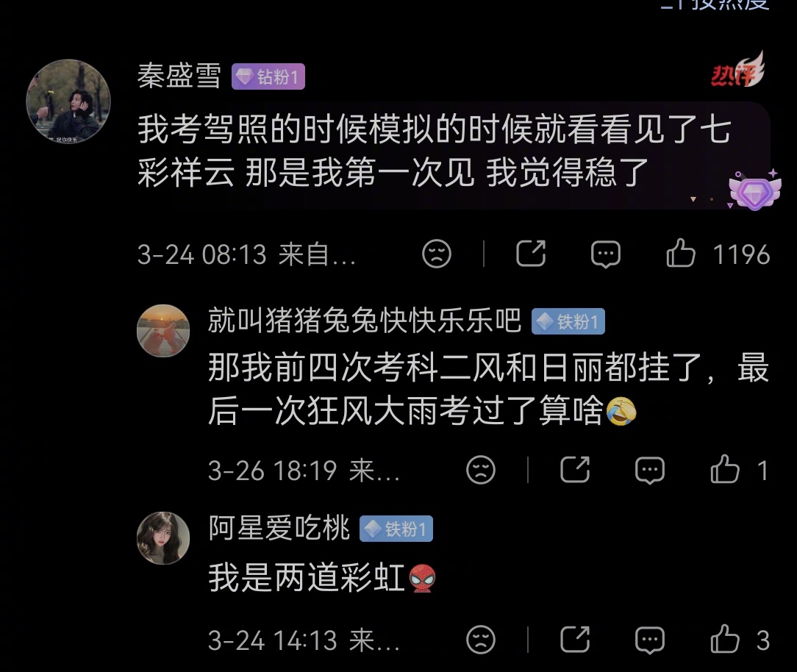Open 秦盛雪's profile avatar
Image resolution: width=797 pixels, height=672 pixels.
coord(68,101)
